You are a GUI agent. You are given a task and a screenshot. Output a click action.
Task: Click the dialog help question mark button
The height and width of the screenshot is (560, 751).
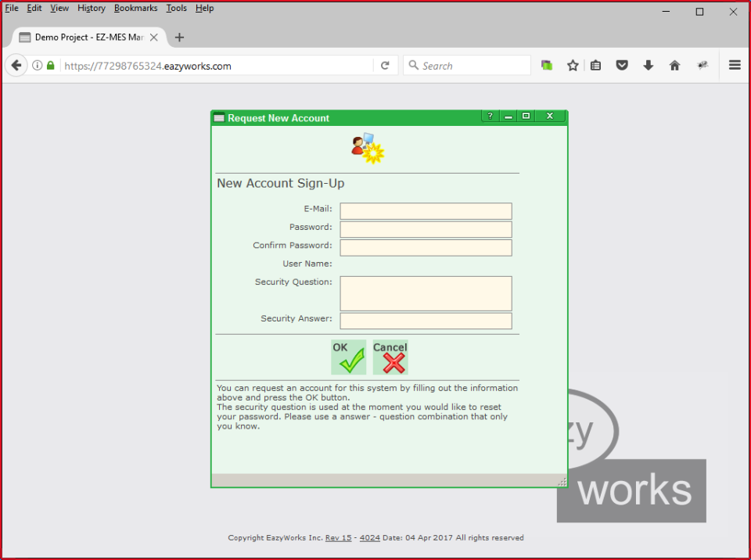(490, 116)
